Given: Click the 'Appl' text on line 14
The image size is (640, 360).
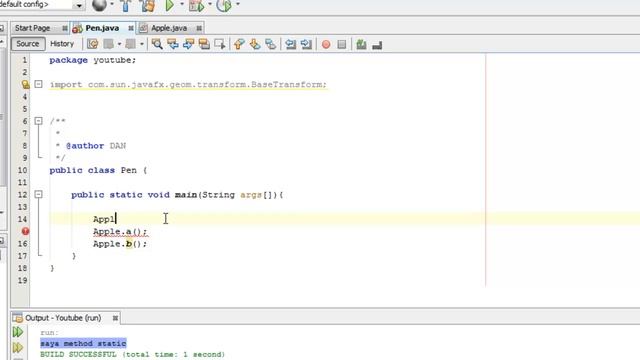Looking at the screenshot, I should pos(104,219).
